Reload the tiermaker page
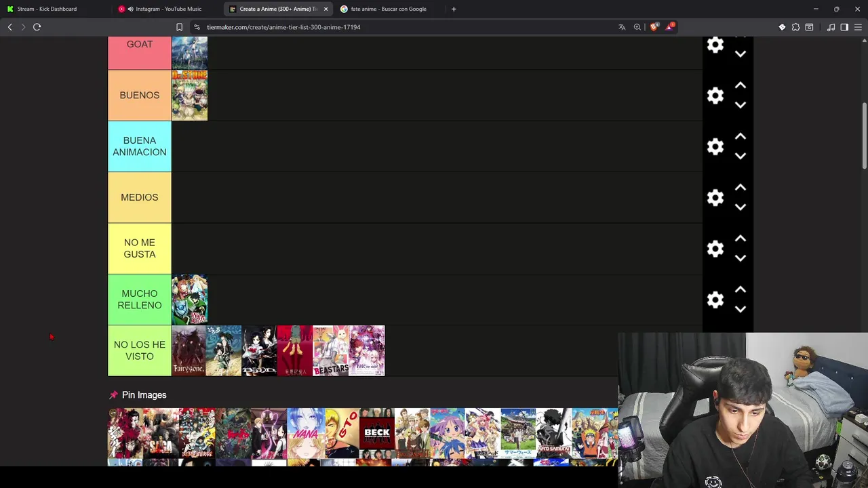This screenshot has height=488, width=868. click(37, 27)
